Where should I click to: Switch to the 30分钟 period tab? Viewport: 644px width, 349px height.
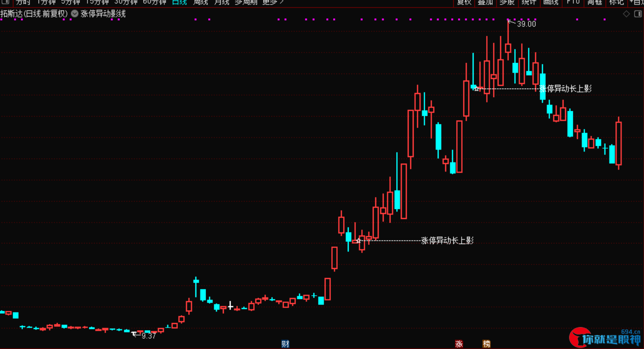tap(126, 2)
